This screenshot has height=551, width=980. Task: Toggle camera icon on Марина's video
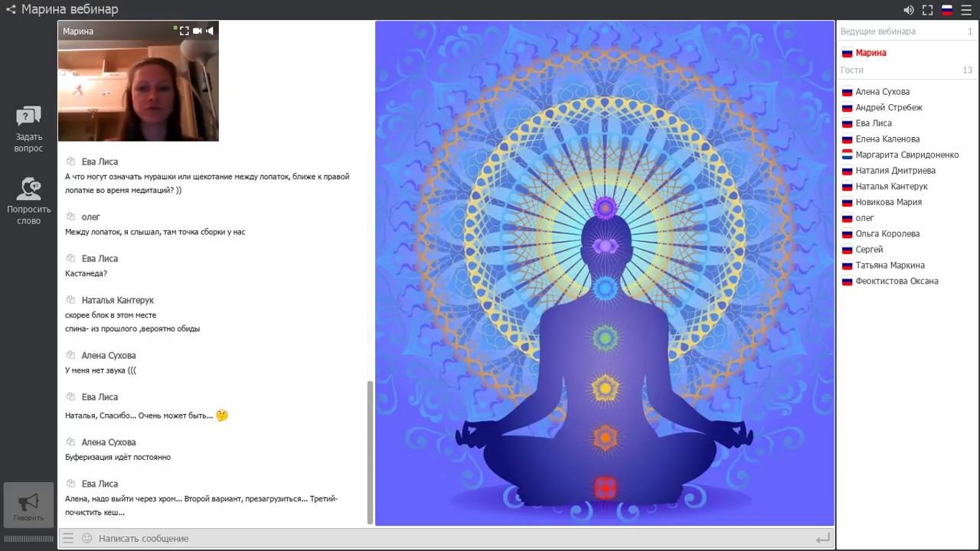coord(197,31)
